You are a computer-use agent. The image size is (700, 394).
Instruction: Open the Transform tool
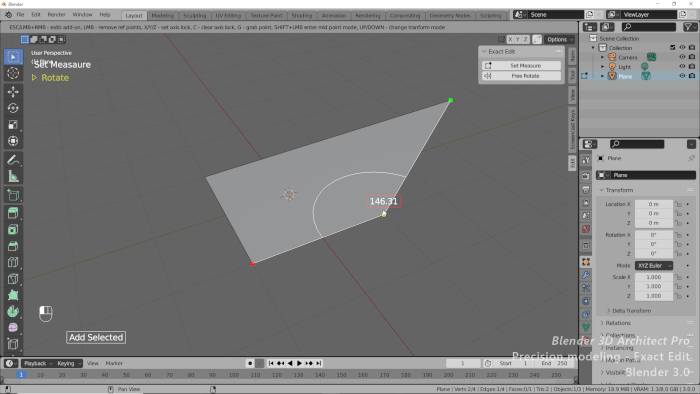(x=13, y=141)
